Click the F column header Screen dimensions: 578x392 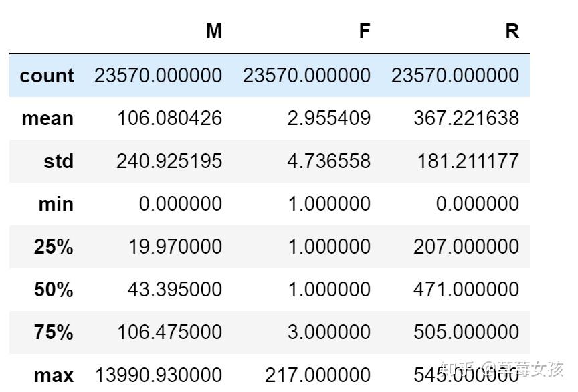tap(365, 31)
